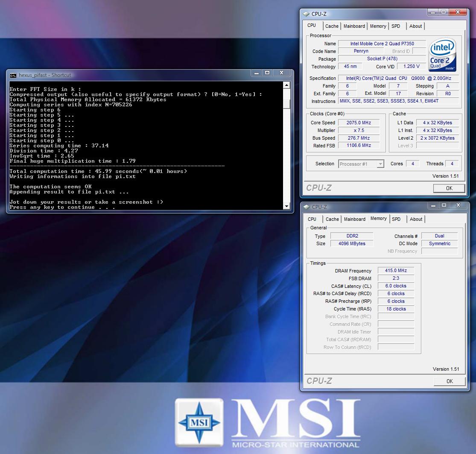Image resolution: width=476 pixels, height=454 pixels.
Task: Click OK in the CPU-Z processor window
Action: coord(449,188)
